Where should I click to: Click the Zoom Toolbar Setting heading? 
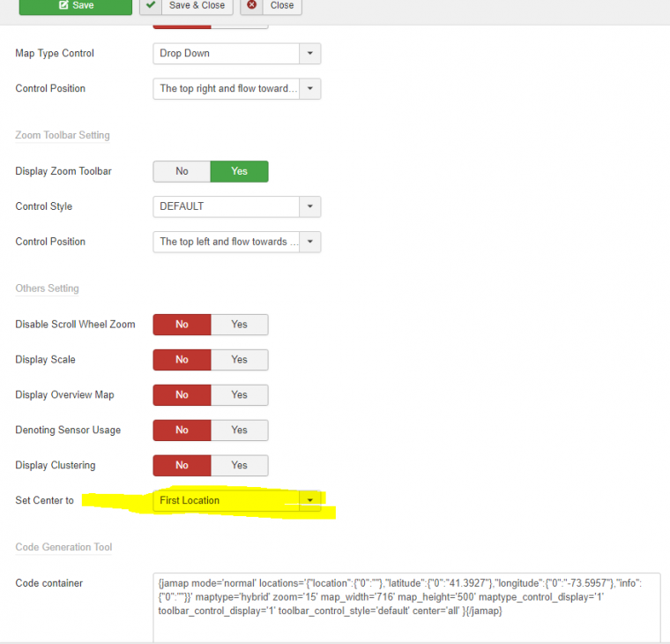[x=63, y=135]
